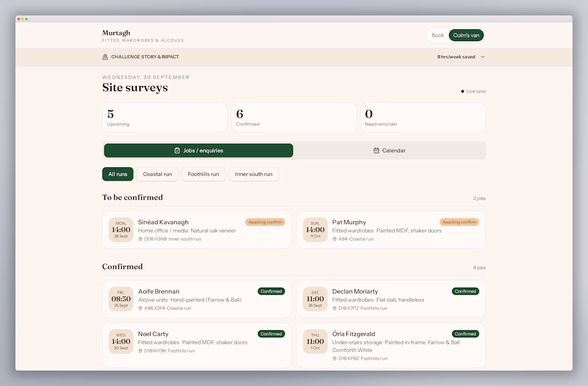The image size is (588, 386).
Task: Open Pat Murphy's Awaiting confirm badge
Action: (459, 222)
